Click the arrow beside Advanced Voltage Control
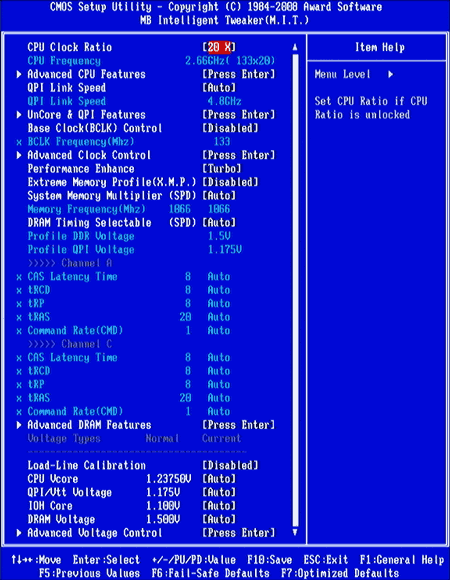The height and width of the screenshot is (580, 450). coord(19,533)
